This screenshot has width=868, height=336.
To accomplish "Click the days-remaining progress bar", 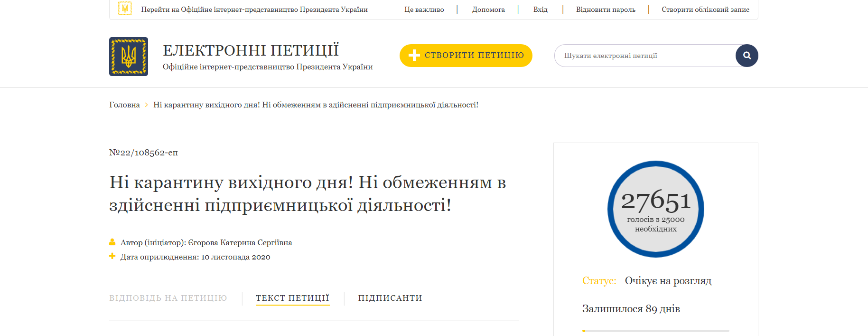I will tap(655, 330).
